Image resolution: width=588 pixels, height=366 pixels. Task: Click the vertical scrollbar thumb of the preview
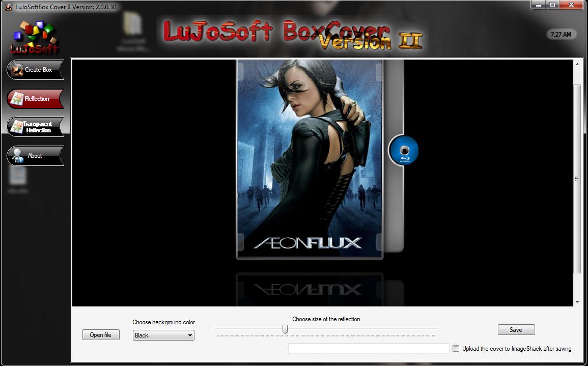tap(577, 179)
